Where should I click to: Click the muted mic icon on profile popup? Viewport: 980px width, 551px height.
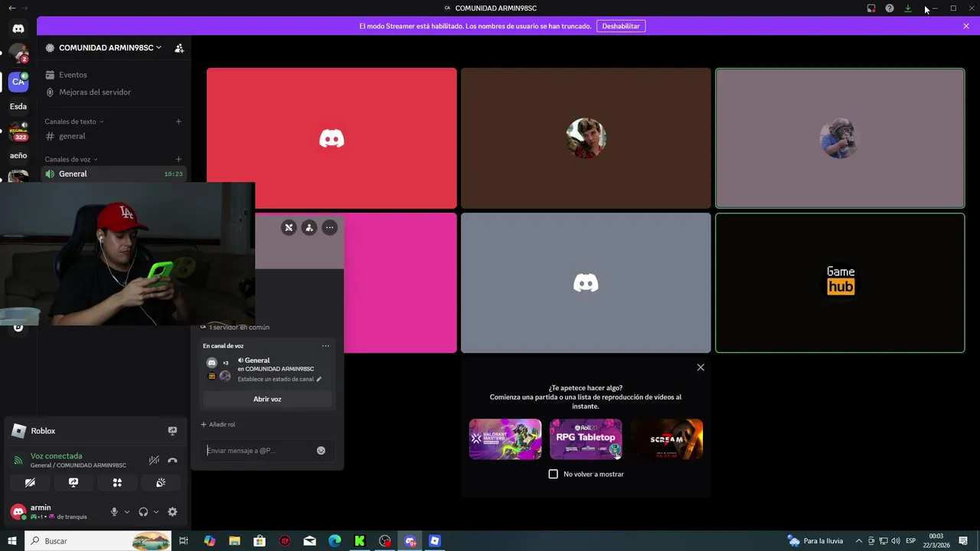click(x=289, y=227)
